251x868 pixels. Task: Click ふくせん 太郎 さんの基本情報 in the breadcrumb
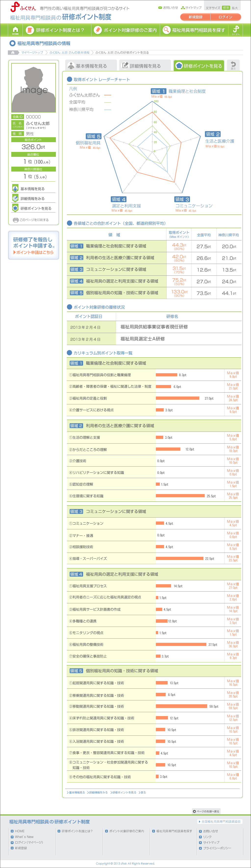pyautogui.click(x=69, y=52)
